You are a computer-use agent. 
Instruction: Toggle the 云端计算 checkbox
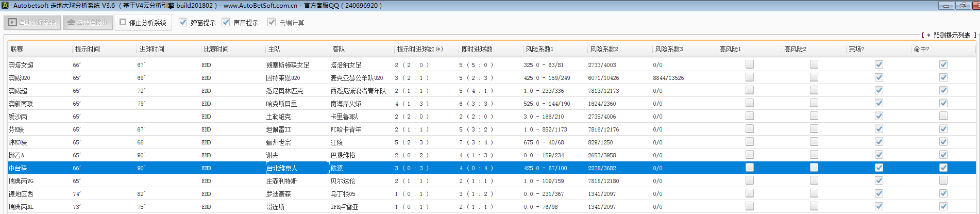[272, 22]
